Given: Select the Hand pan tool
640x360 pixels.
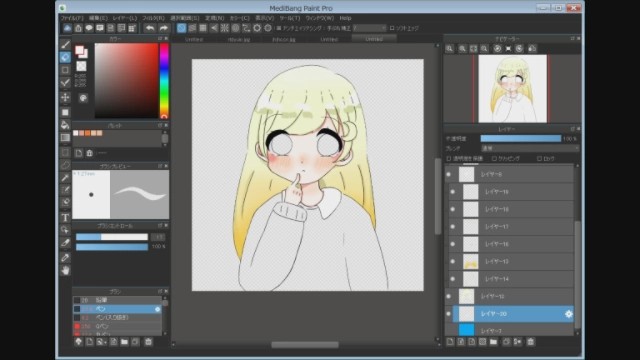Looking at the screenshot, I should (x=65, y=270).
